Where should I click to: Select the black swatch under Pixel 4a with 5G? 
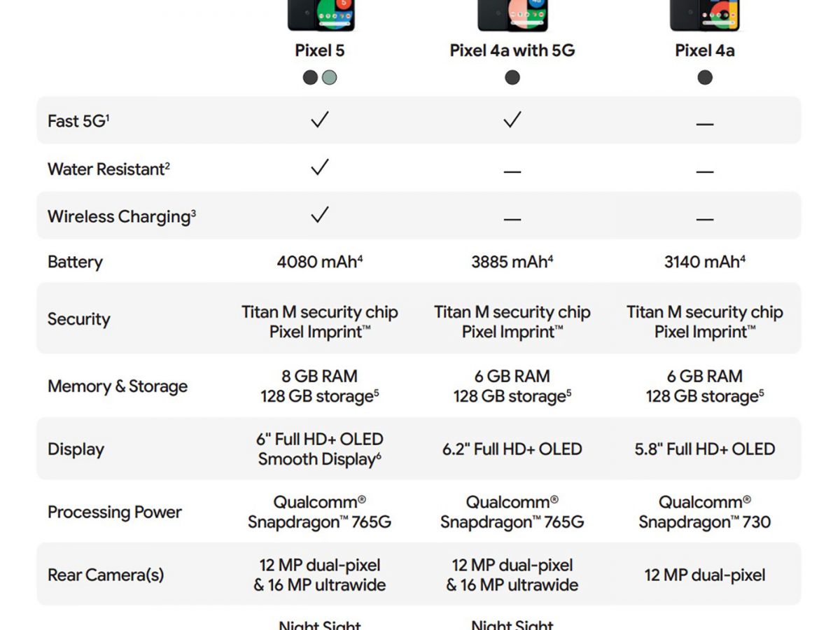click(x=512, y=78)
